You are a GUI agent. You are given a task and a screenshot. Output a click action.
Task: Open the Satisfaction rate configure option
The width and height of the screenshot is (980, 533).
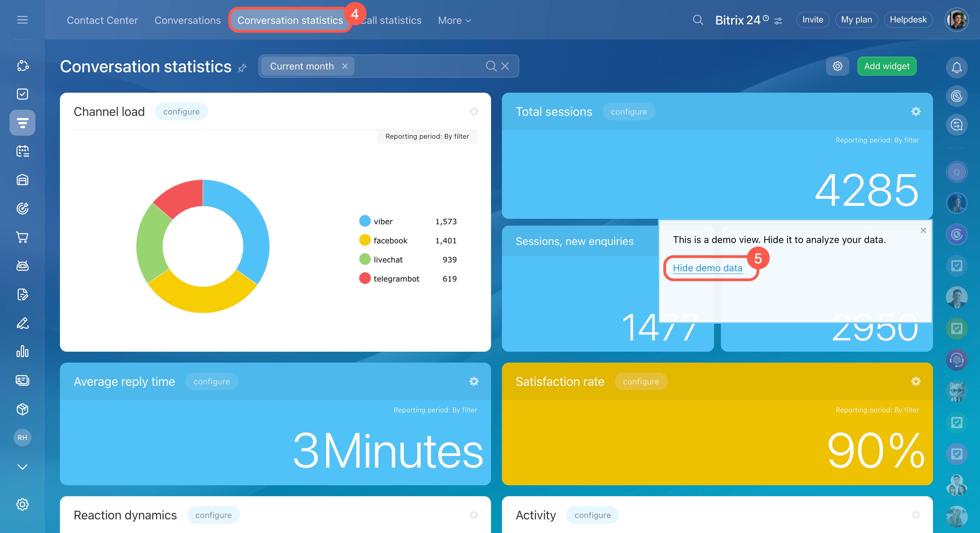[x=641, y=381]
